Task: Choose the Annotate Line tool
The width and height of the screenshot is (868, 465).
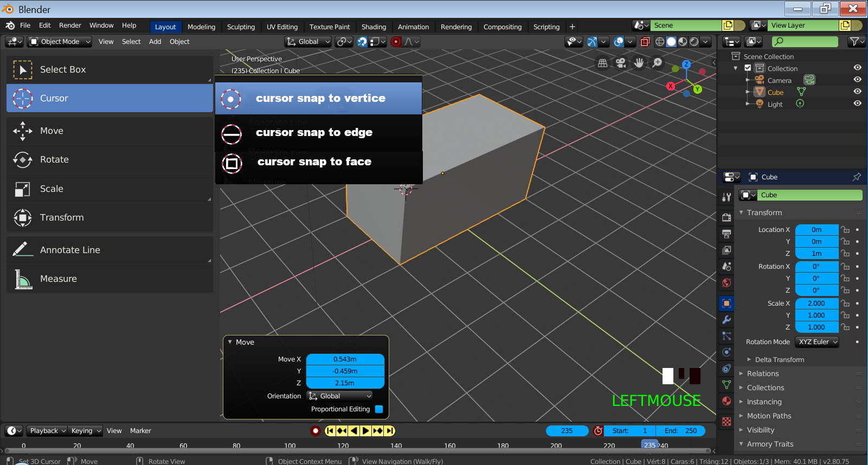Action: coord(110,250)
